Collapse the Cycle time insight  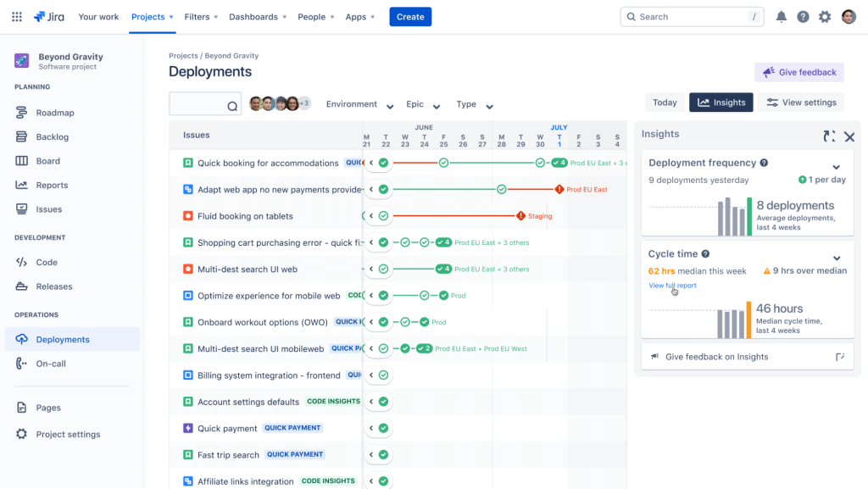[x=837, y=258]
